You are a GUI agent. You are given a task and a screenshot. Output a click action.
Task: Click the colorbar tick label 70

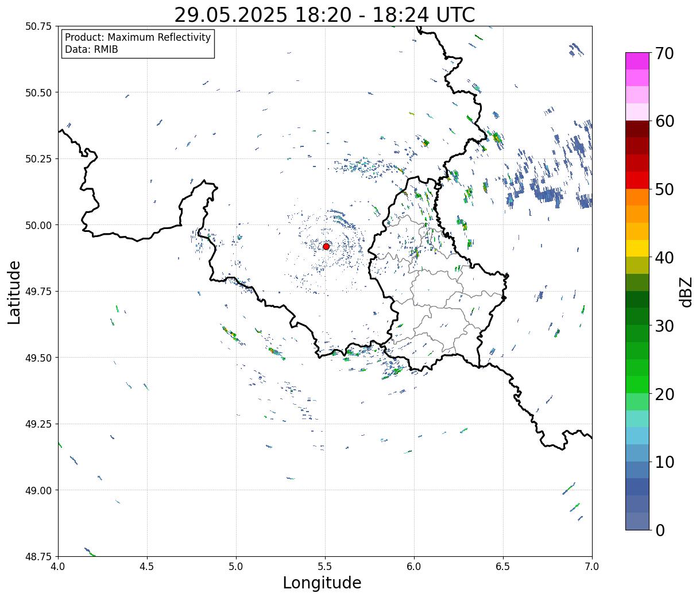pyautogui.click(x=664, y=53)
